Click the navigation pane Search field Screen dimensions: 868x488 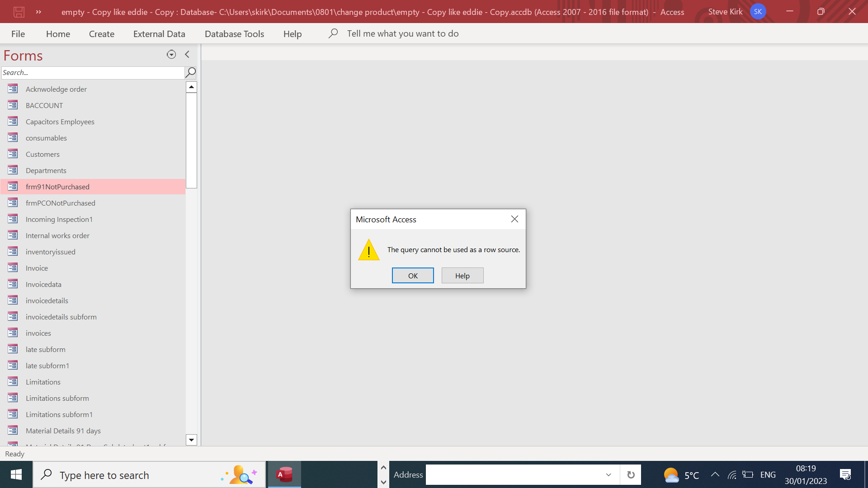click(93, 72)
